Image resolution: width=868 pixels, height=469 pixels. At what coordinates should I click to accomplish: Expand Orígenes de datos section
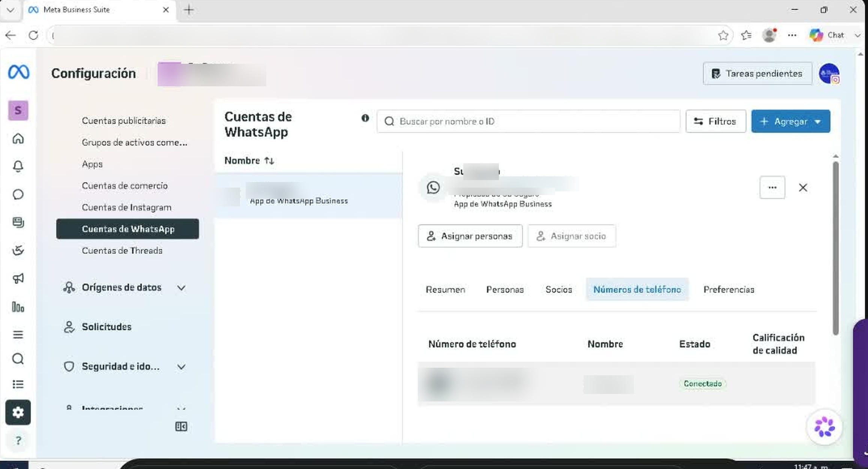coord(181,288)
